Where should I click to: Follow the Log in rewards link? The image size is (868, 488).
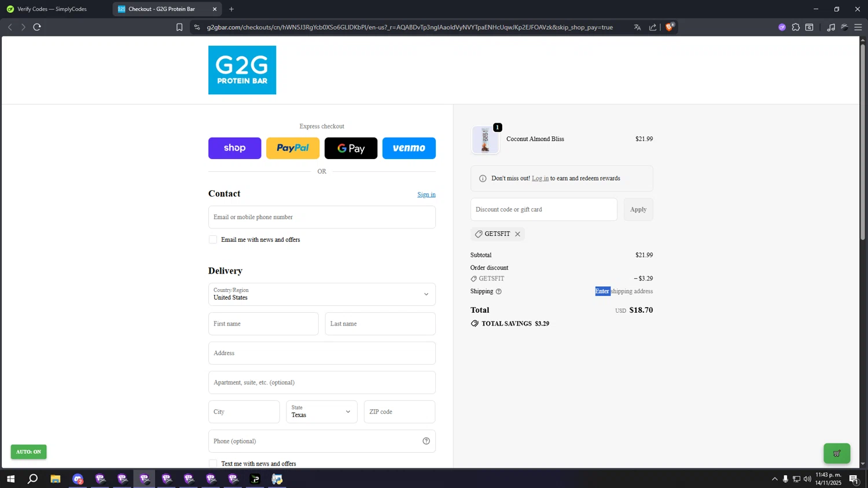point(540,178)
